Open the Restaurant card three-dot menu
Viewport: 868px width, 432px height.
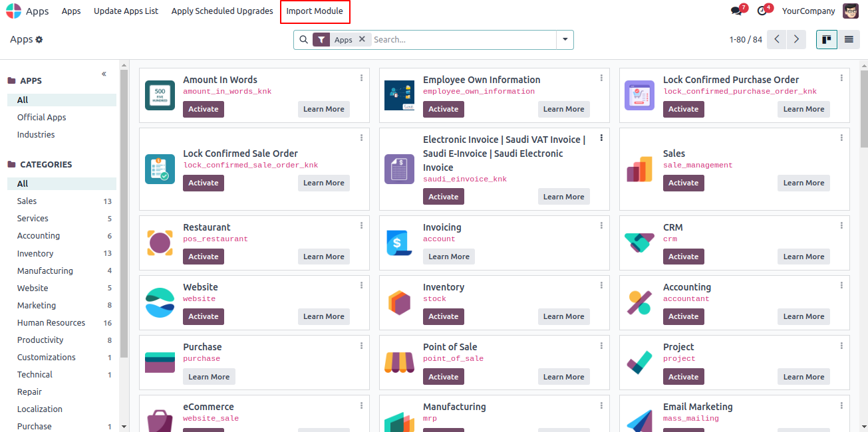tap(361, 225)
